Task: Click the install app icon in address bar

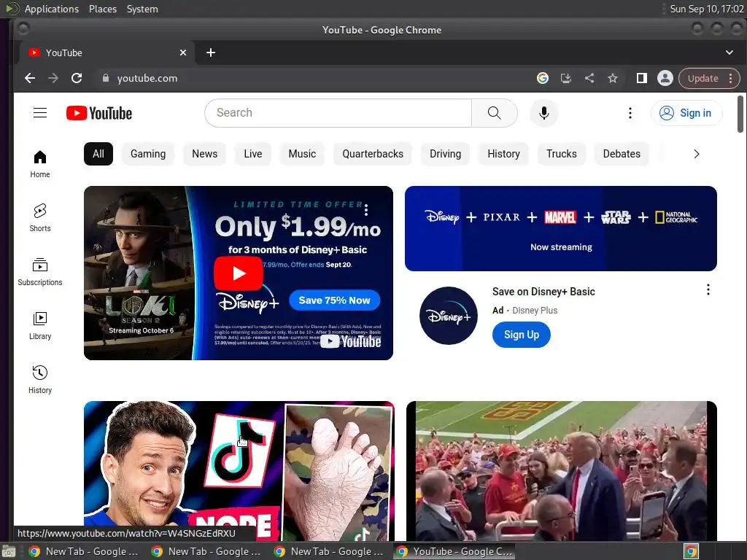Action: tap(565, 78)
